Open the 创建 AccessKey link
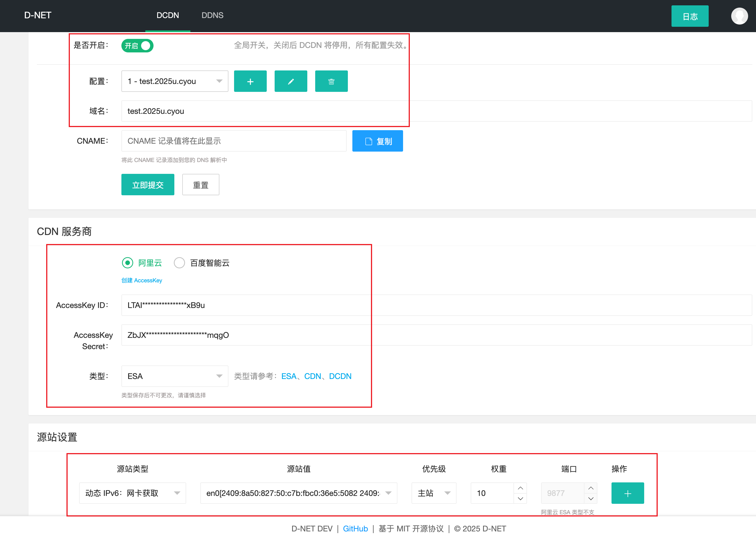Screen dimensions: 756x541 tap(142, 280)
